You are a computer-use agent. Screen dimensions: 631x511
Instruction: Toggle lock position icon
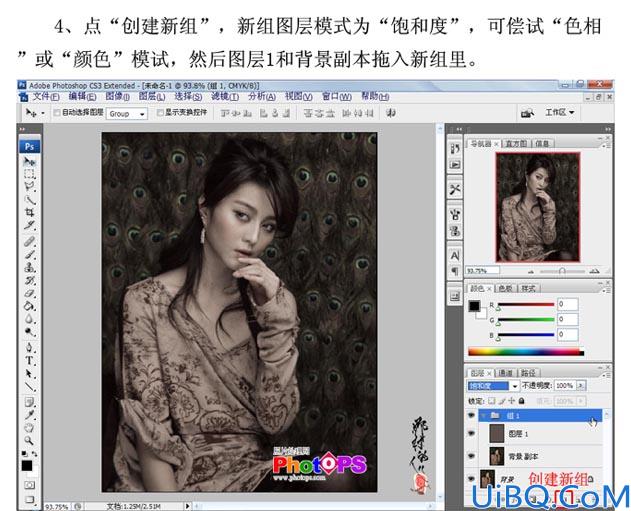pos(511,401)
